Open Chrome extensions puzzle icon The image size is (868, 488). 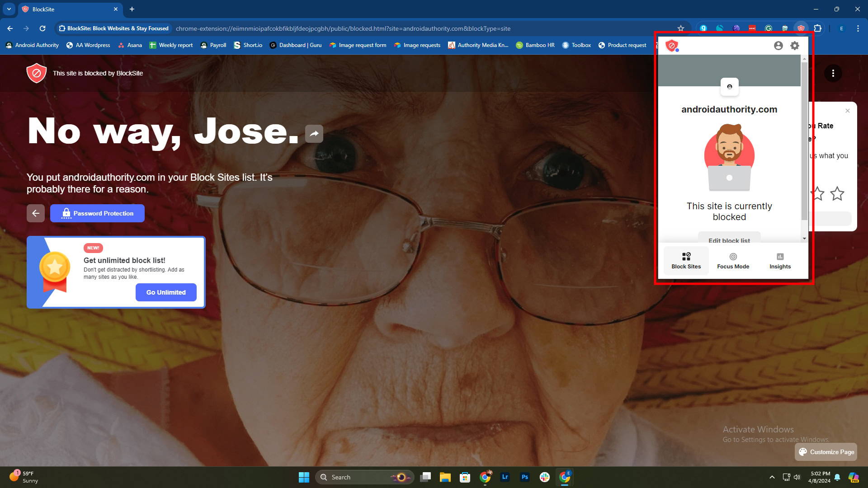(x=817, y=28)
